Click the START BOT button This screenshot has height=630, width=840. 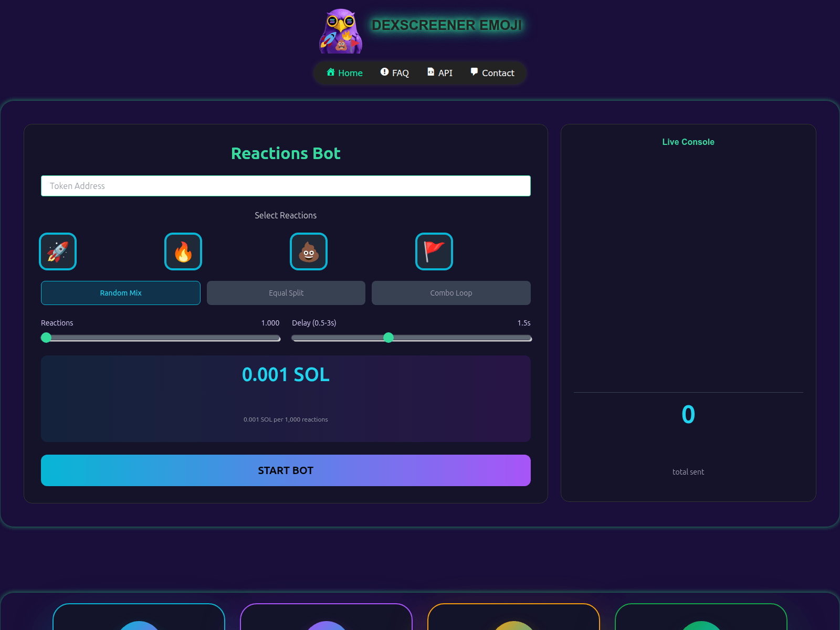click(x=286, y=470)
